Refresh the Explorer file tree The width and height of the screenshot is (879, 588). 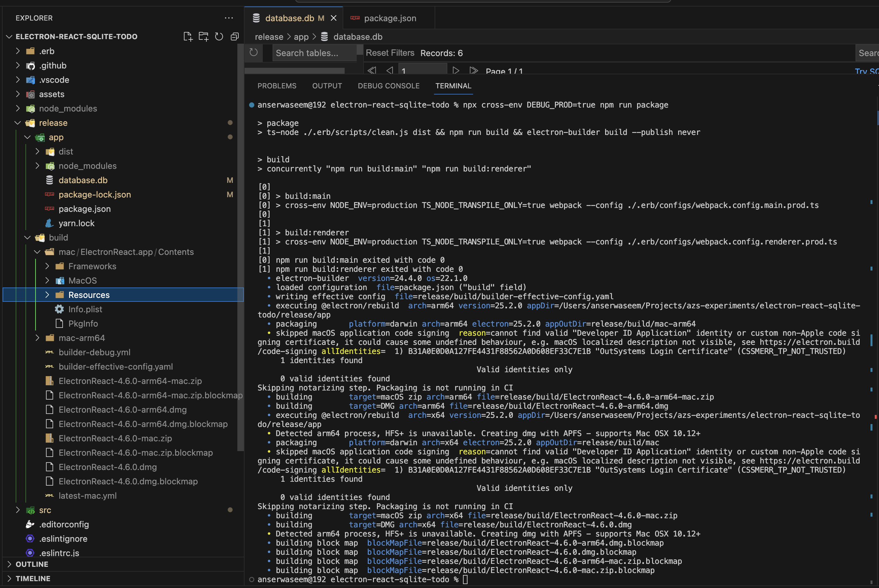click(x=219, y=37)
